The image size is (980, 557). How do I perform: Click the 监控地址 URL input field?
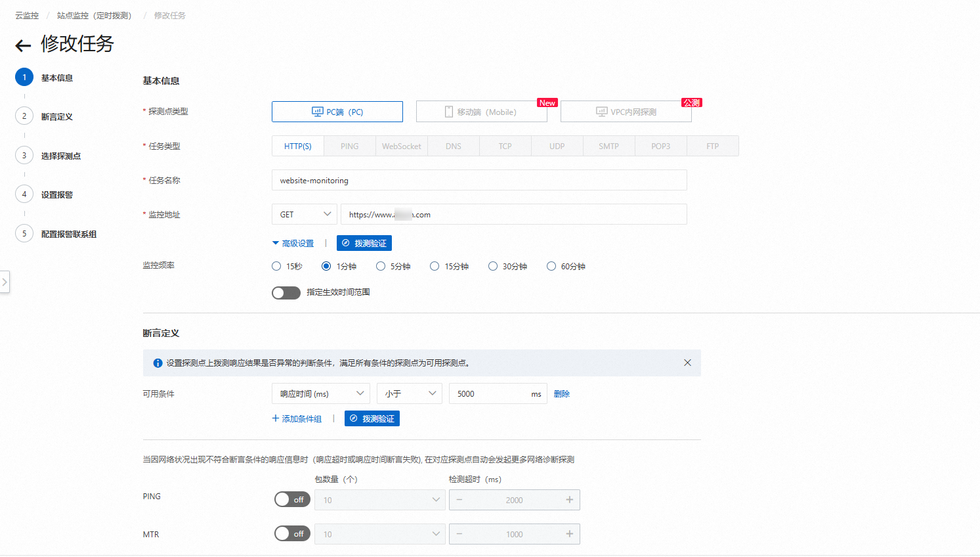click(x=514, y=214)
